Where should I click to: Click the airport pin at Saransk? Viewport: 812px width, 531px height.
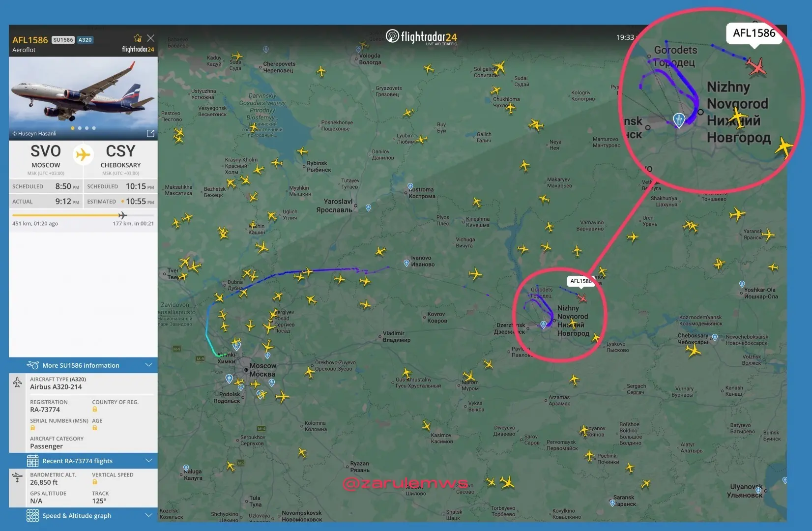612,502
